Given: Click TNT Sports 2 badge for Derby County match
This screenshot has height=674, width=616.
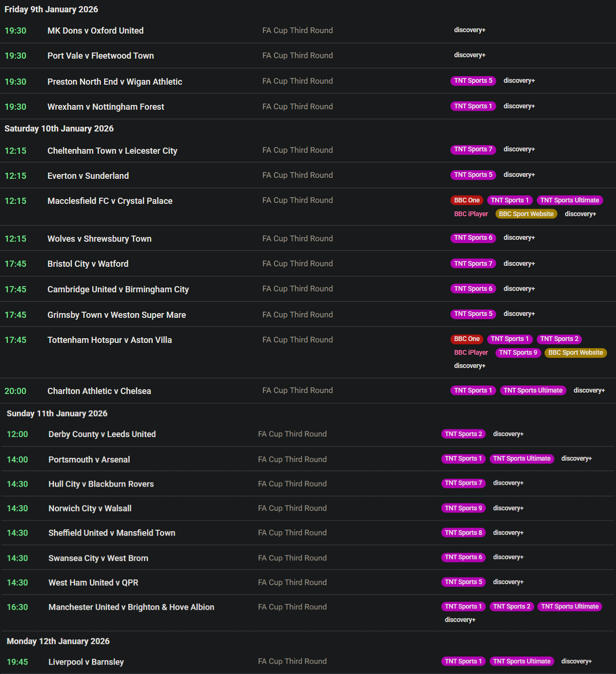Looking at the screenshot, I should pyautogui.click(x=464, y=434).
